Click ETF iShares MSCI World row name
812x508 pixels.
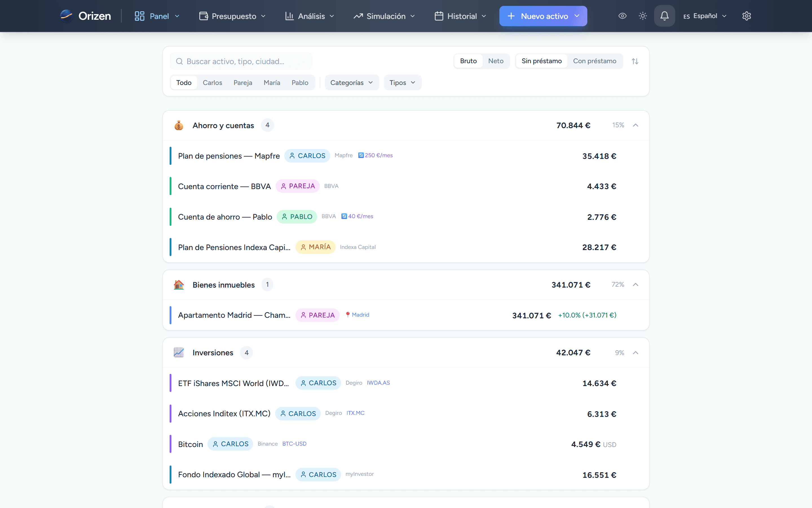tap(233, 383)
